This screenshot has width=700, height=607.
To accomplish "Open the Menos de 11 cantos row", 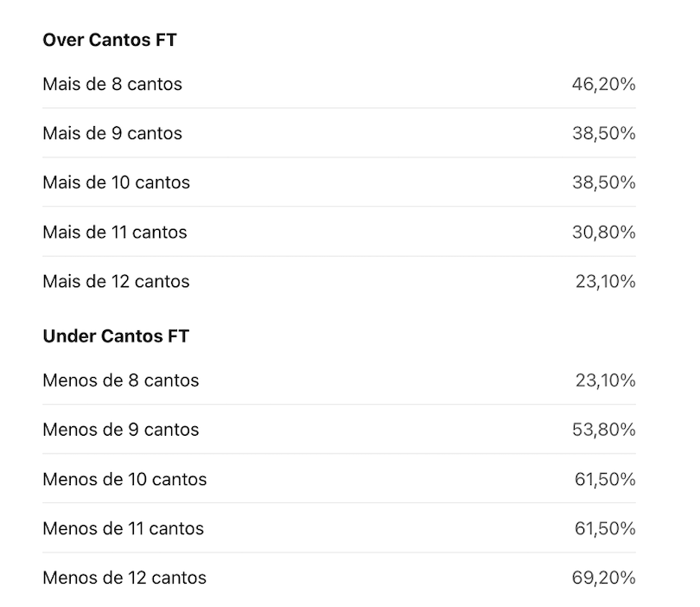I will point(340,528).
